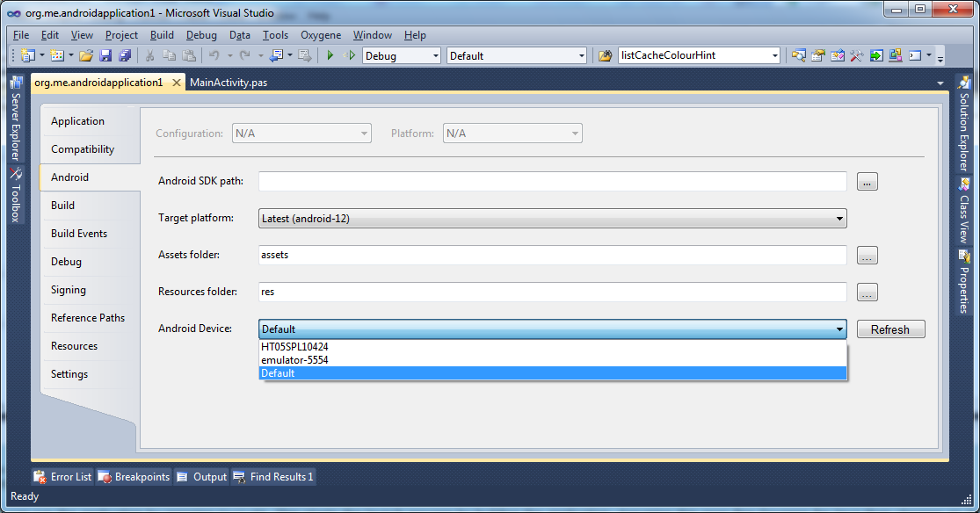
Task: Click the Copy icon in toolbar
Action: [x=169, y=55]
